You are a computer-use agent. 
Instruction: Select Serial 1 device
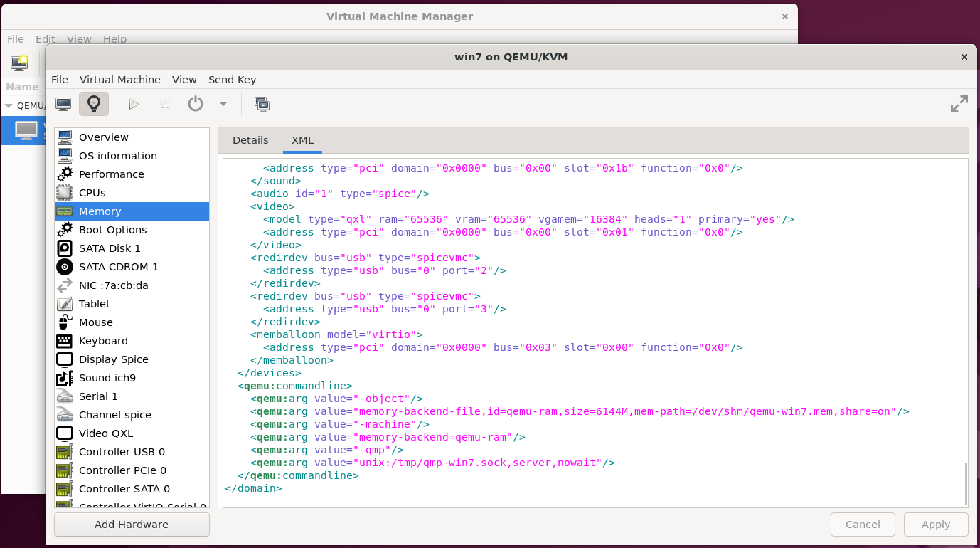132,396
